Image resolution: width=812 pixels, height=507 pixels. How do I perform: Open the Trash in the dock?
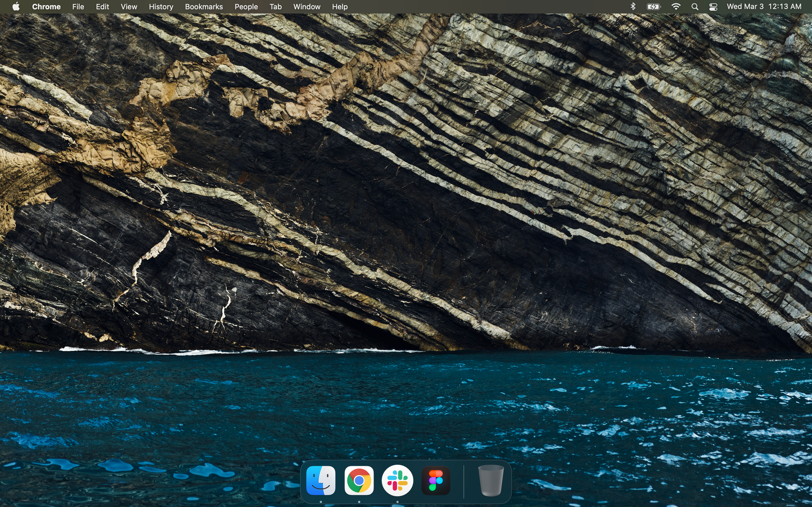491,481
